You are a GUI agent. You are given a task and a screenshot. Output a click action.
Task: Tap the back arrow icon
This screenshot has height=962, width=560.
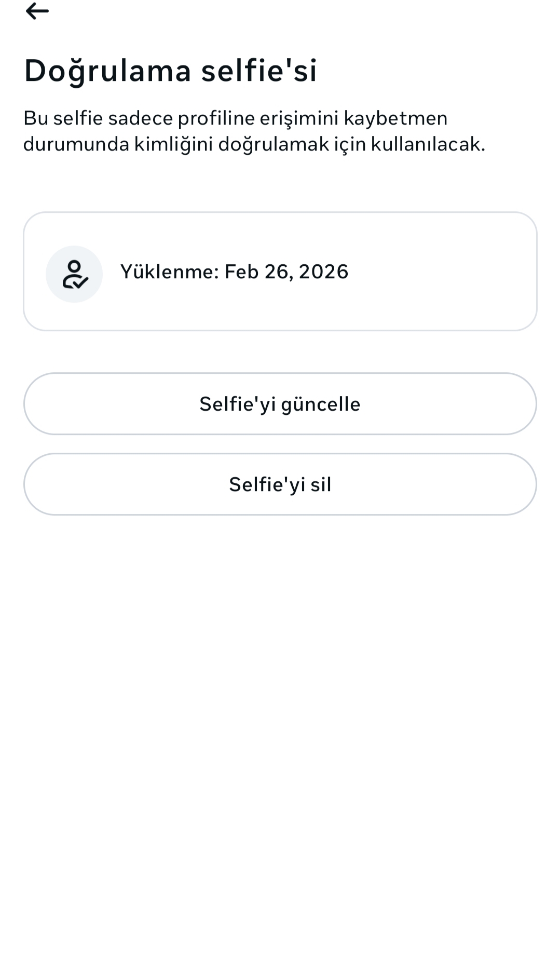tap(37, 11)
